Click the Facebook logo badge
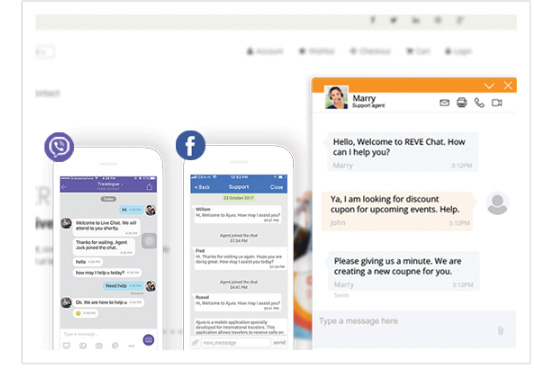 coord(191,145)
